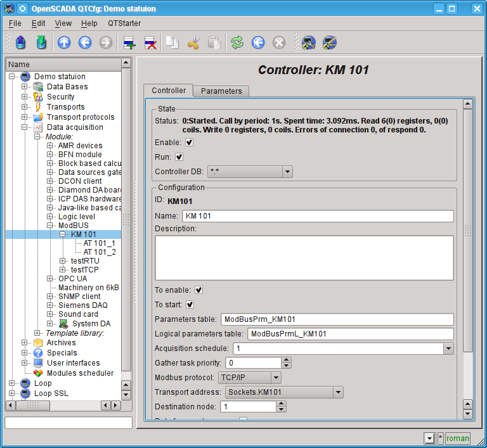Click the Transports lightning icon
The width and height of the screenshot is (487, 448).
(x=38, y=107)
